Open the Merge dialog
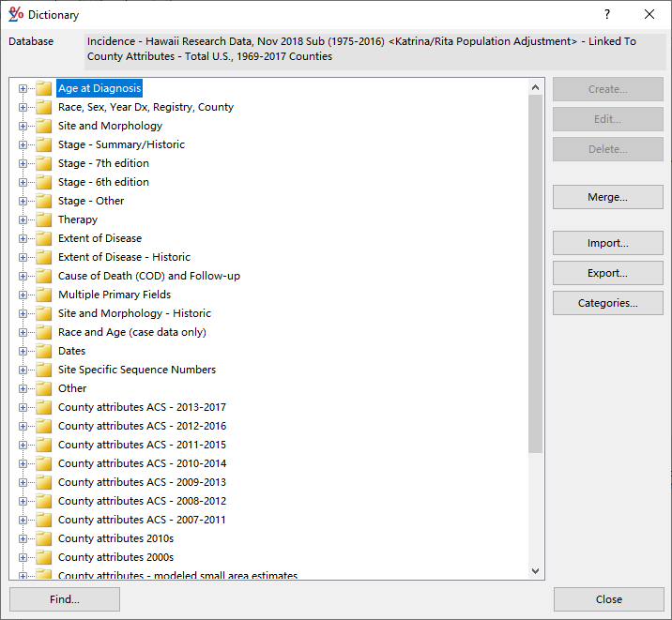Screen dimensions: 672x620 [607, 197]
